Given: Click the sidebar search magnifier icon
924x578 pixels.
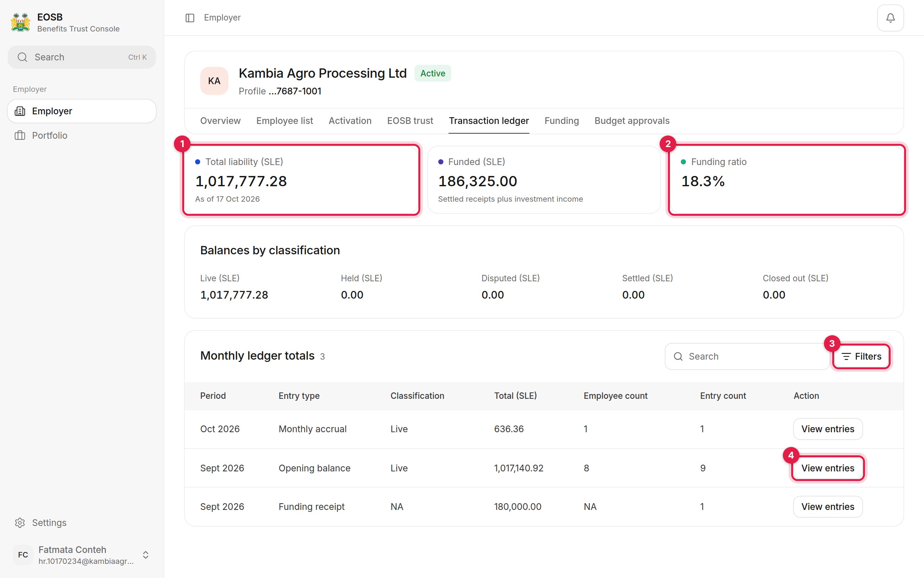Looking at the screenshot, I should pyautogui.click(x=22, y=57).
